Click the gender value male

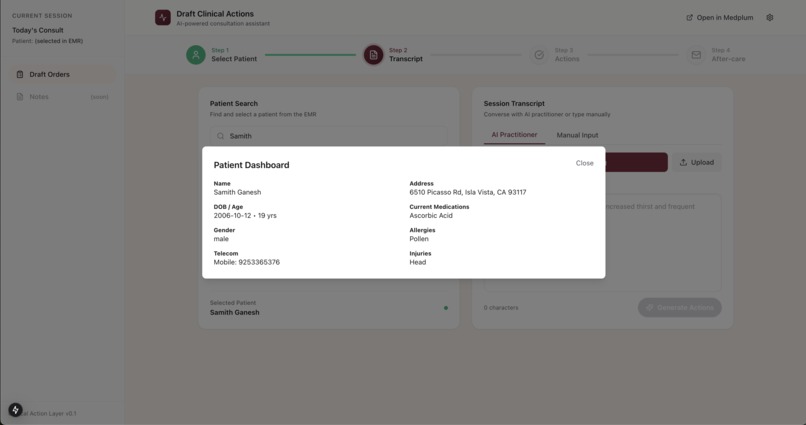click(x=221, y=239)
